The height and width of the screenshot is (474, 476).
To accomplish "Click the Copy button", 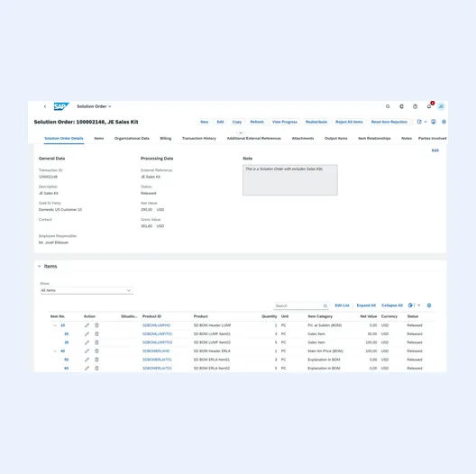I will pyautogui.click(x=237, y=122).
